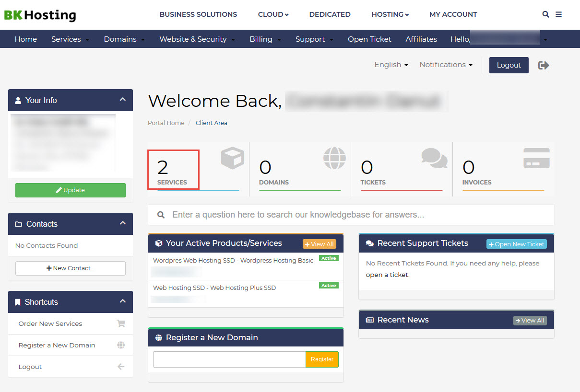580x392 pixels.
Task: Click View All in the Recent News panel
Action: [x=530, y=321]
